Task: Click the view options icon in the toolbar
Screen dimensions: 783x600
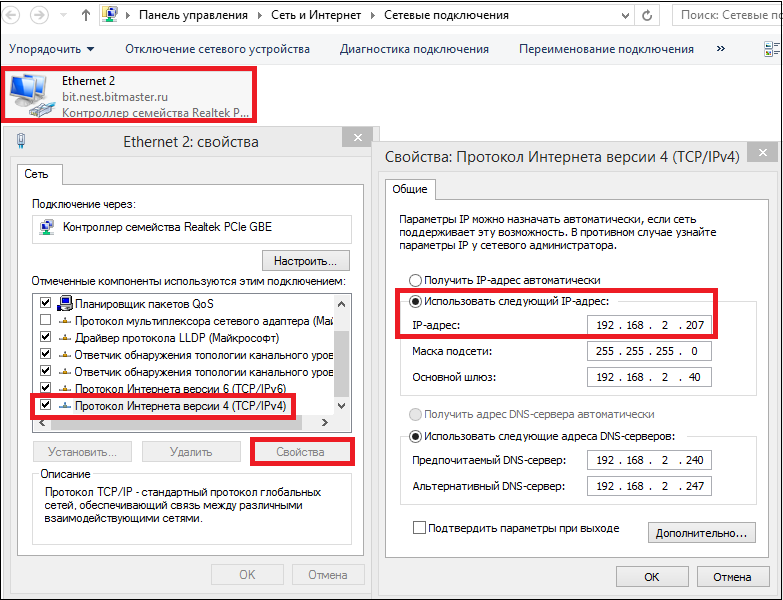Action: 772,49
